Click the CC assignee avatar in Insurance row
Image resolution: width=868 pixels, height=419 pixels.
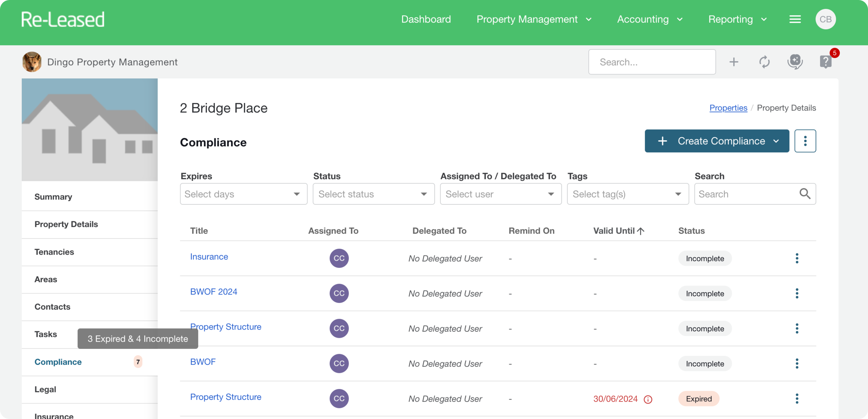[339, 258]
